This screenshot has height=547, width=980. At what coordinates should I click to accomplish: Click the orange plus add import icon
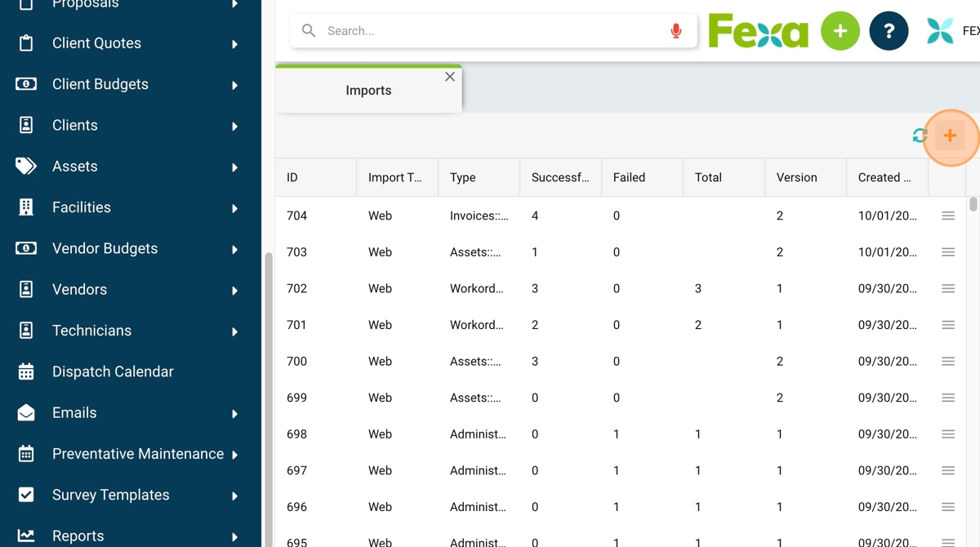(x=950, y=136)
